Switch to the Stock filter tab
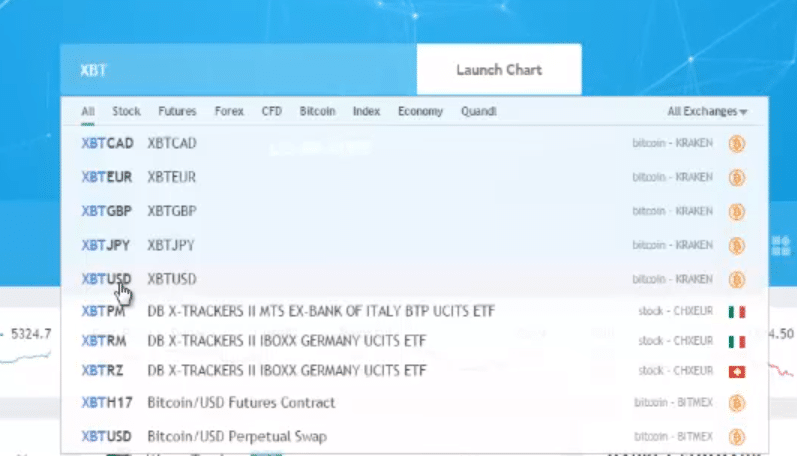797x456 pixels. pyautogui.click(x=126, y=111)
